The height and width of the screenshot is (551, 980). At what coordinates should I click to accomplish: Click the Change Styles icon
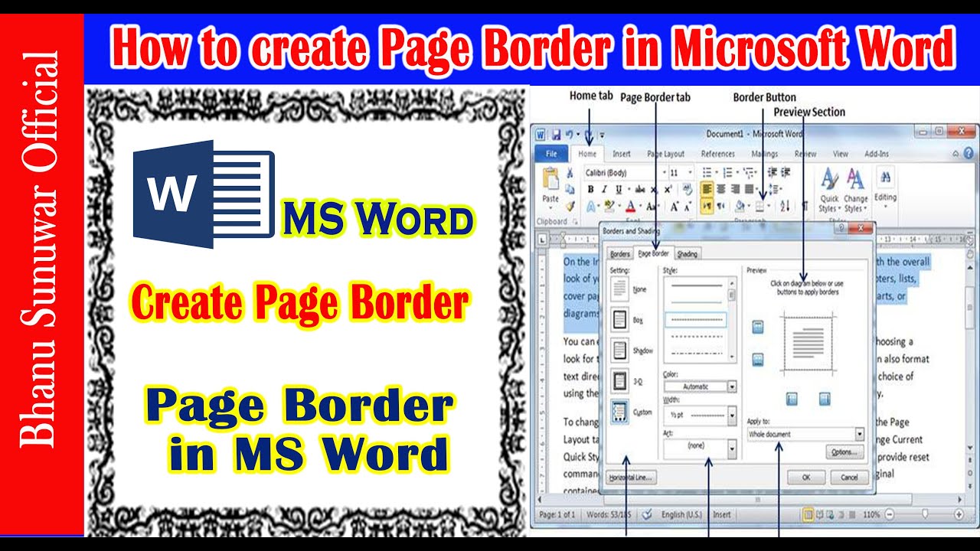click(855, 180)
